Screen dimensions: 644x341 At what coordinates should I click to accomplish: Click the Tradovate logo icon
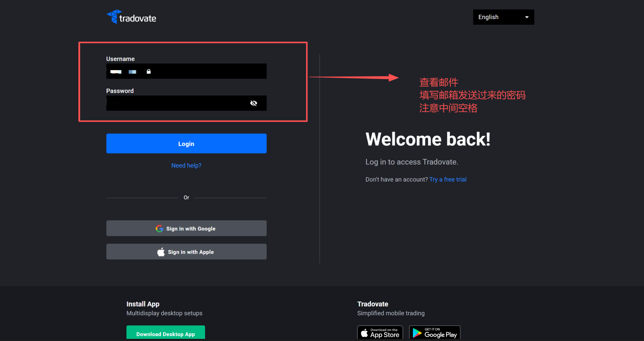pos(112,17)
